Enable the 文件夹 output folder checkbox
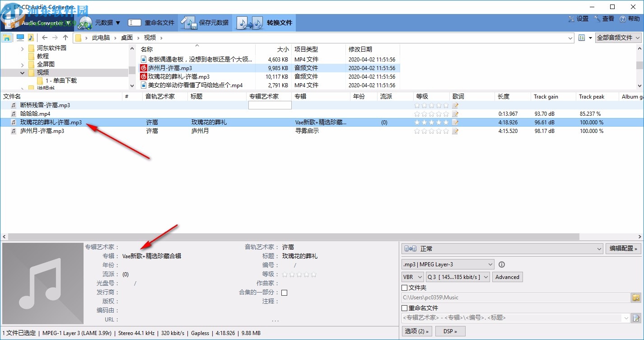Image resolution: width=644 pixels, height=340 pixels. (x=405, y=287)
